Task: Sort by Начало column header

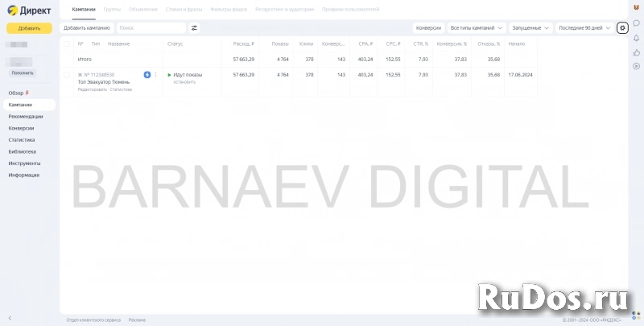Action: tap(517, 44)
